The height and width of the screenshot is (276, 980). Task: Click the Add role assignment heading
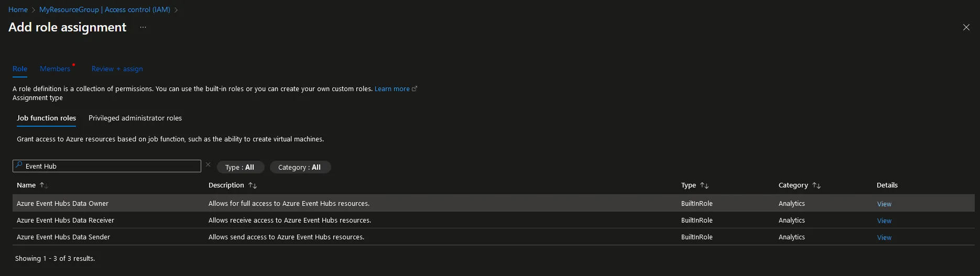[67, 27]
